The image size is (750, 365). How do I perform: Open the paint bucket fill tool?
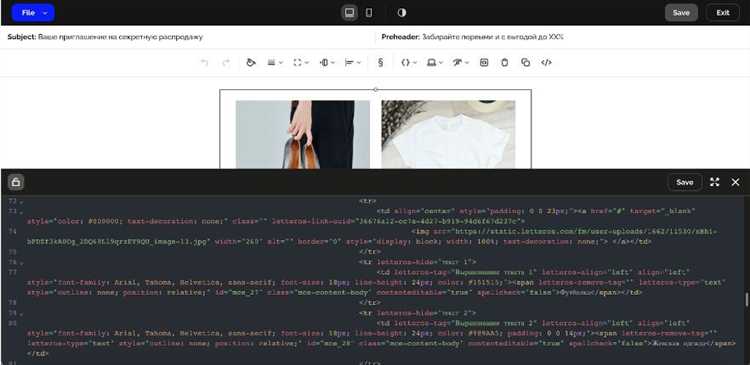(x=251, y=63)
